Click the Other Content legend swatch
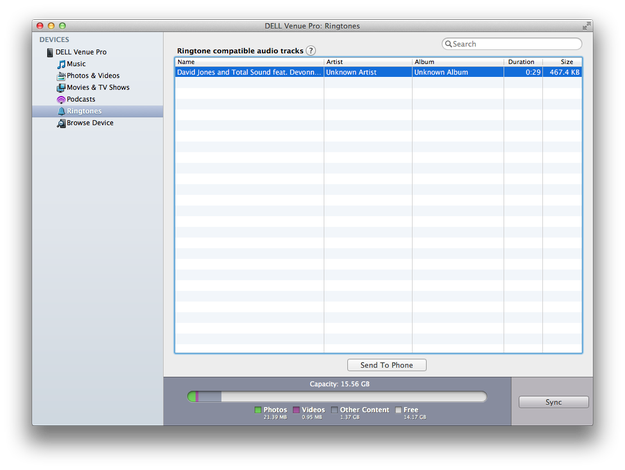Image resolution: width=625 pixels, height=470 pixels. pyautogui.click(x=334, y=410)
